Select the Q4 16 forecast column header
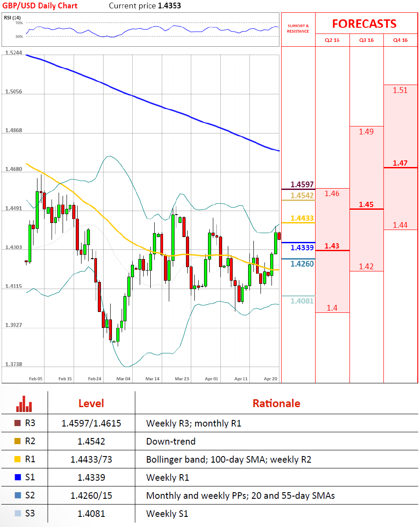Screen dimensions: 420x527 400,40
